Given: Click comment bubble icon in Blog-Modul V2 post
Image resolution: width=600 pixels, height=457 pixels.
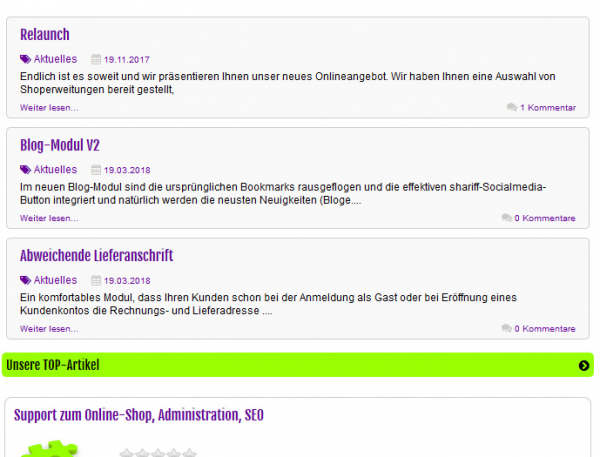Looking at the screenshot, I should click(x=507, y=218).
